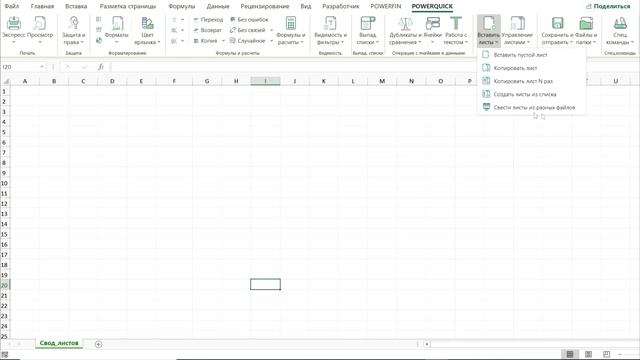Switch to the Рецензирование tab

click(265, 7)
